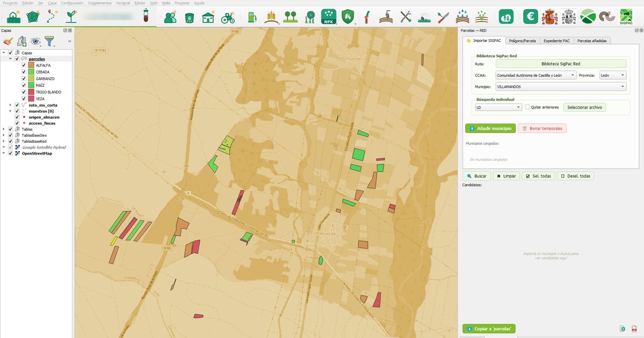Click the crossed wrench tools icon
The height and width of the screenshot is (338, 644).
(x=406, y=17)
